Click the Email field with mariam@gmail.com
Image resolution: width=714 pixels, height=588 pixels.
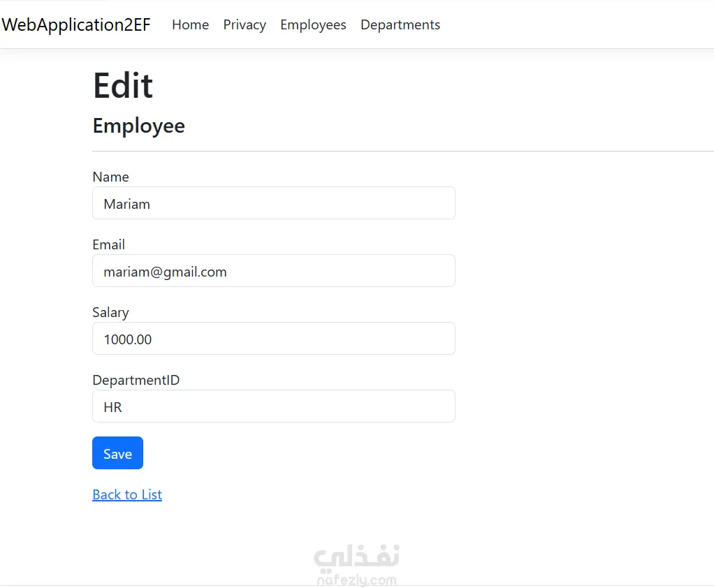pyautogui.click(x=274, y=271)
